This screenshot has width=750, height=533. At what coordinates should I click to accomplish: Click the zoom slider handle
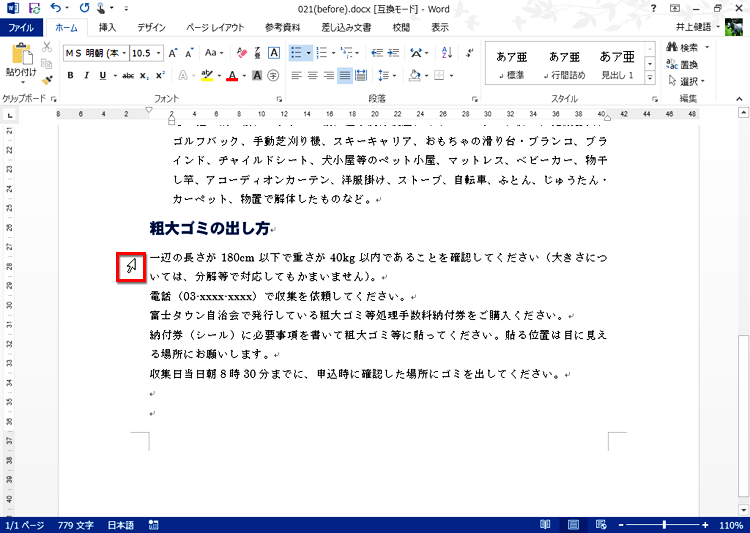tap(664, 525)
